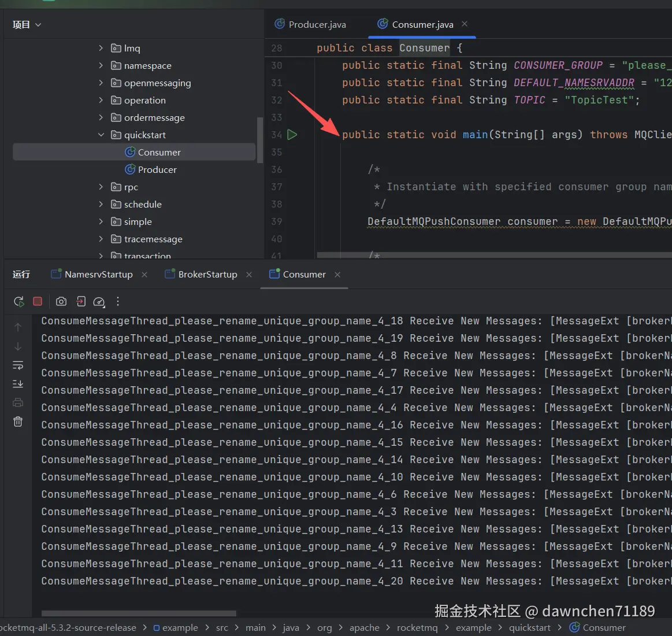Click java in the breadcrumb bar
Viewport: 672px width, 636px height.
[291, 628]
